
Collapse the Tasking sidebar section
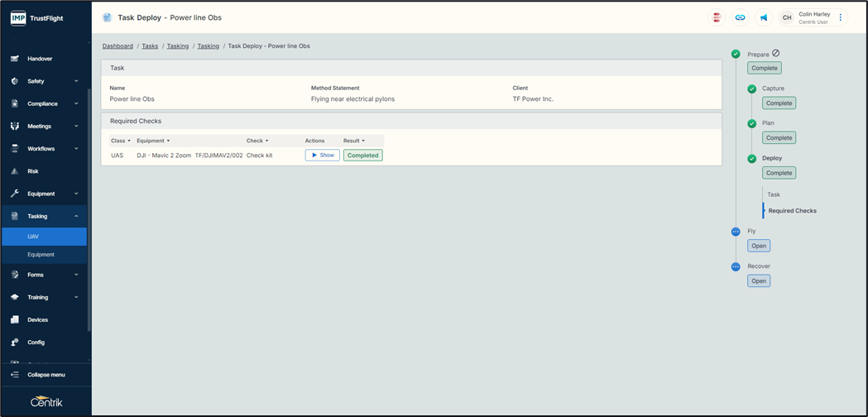click(x=76, y=216)
